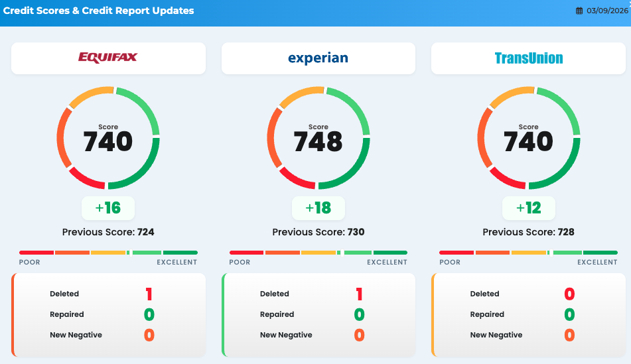
Task: Click the 'New Negative' label in TransUnion card
Action: [x=496, y=335]
